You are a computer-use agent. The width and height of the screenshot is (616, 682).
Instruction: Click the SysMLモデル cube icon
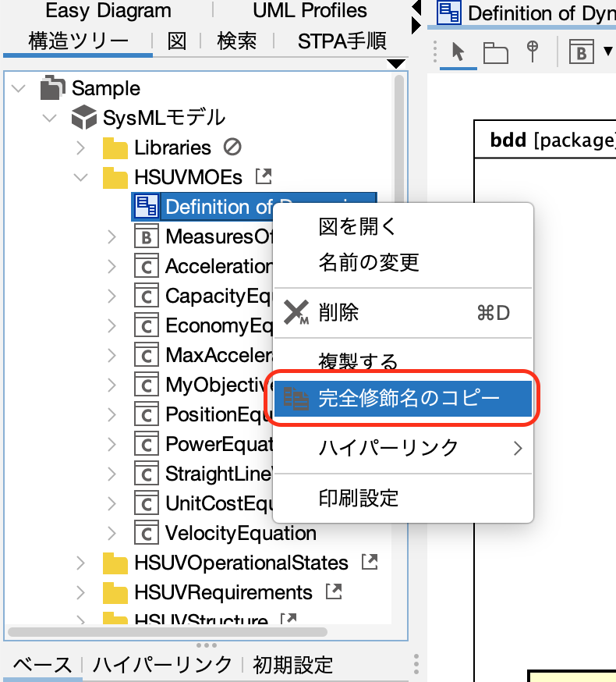point(83,118)
